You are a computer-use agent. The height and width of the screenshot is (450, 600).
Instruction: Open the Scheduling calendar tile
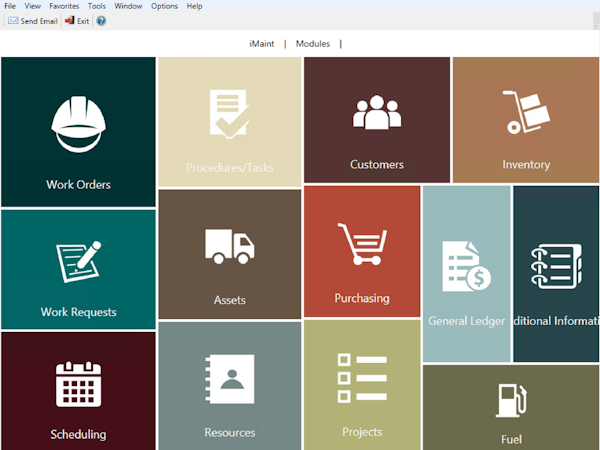click(x=78, y=391)
